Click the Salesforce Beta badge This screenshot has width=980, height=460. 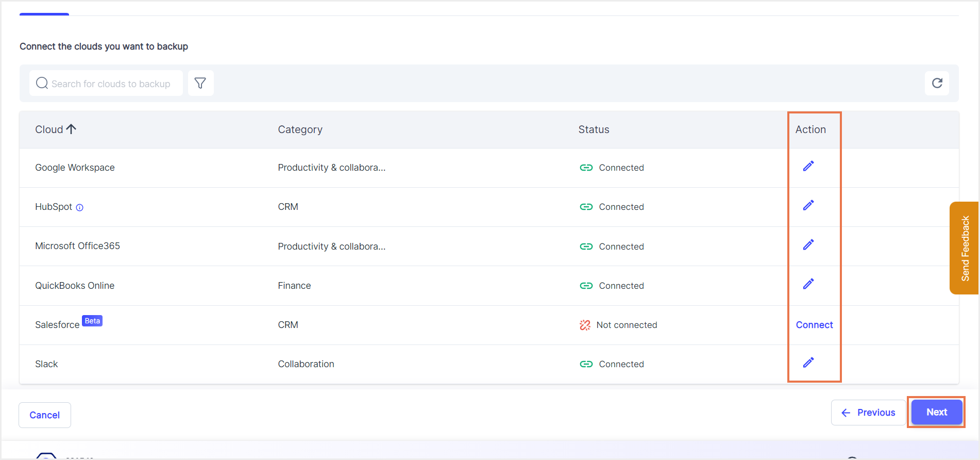[x=92, y=321]
